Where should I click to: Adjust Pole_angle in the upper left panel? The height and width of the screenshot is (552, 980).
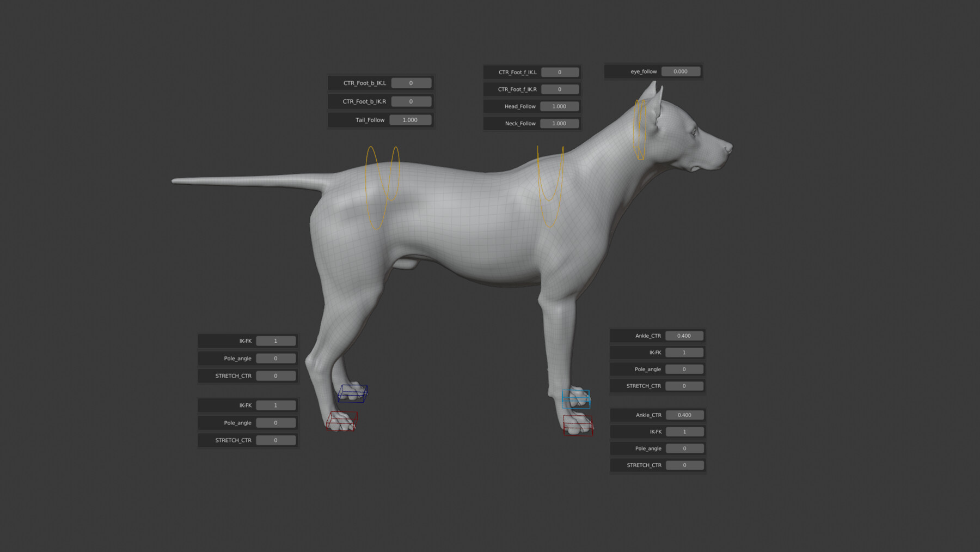click(276, 358)
